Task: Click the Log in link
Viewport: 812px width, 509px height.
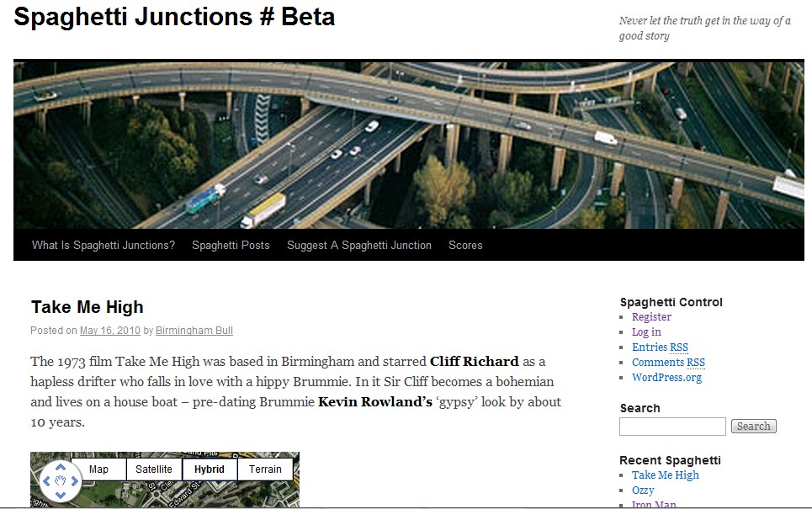Action: coord(646,332)
